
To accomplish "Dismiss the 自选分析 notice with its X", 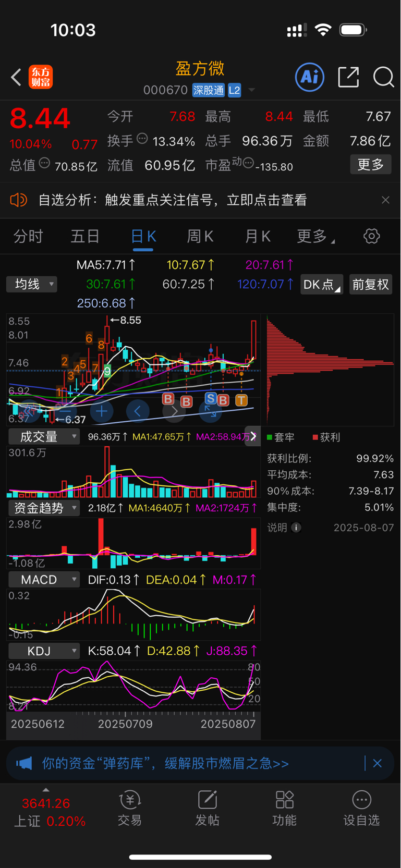I will point(385,200).
